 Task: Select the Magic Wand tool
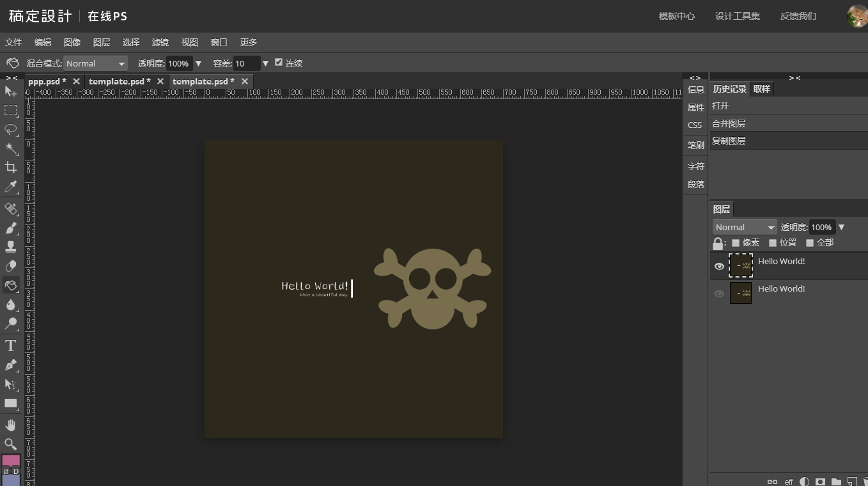click(11, 148)
